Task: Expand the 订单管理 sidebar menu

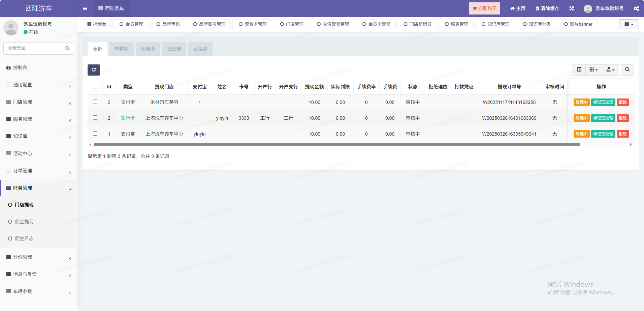Action: click(39, 171)
